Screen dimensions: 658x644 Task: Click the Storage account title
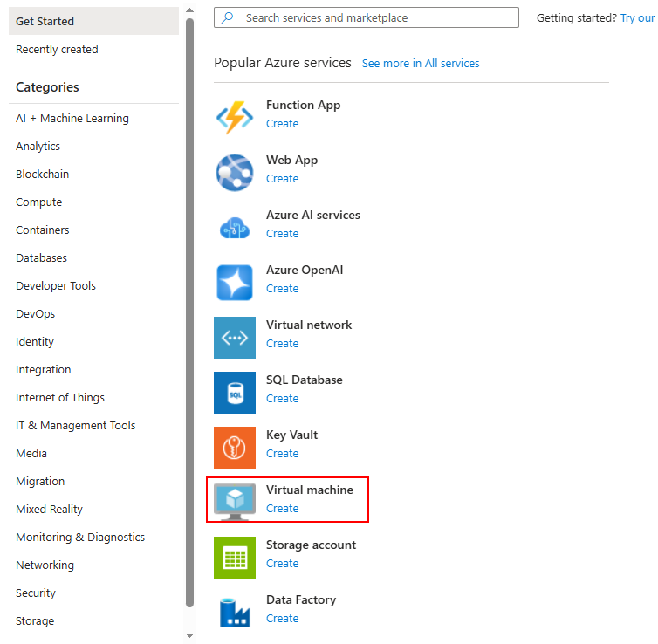tap(311, 545)
